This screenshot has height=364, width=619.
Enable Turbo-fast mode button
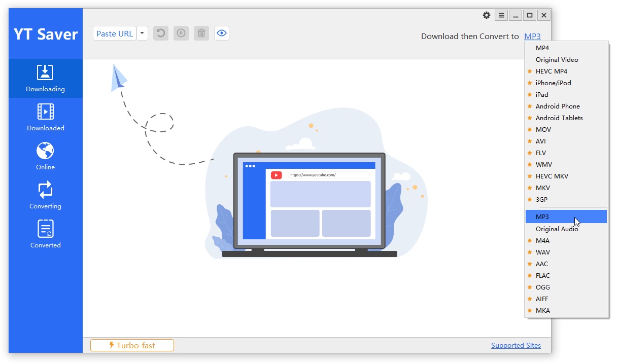coord(132,345)
